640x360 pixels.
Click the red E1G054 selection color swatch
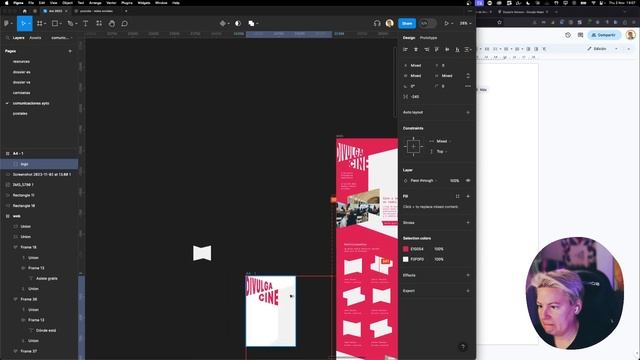click(x=405, y=249)
